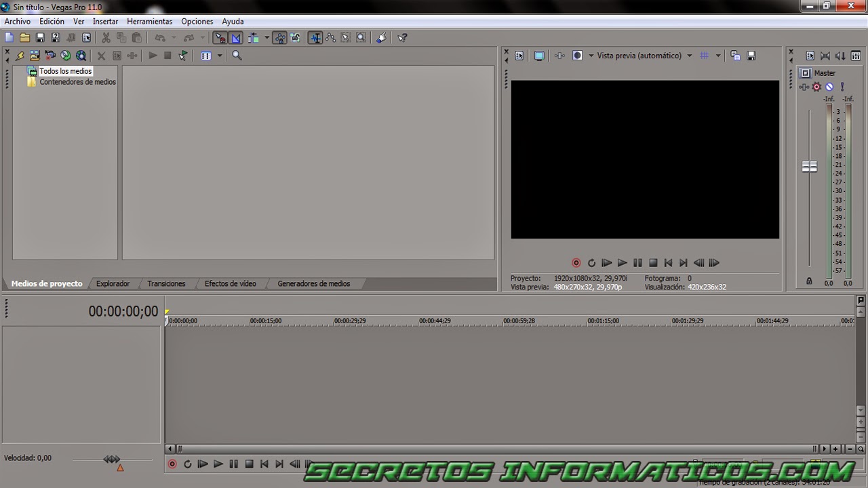Create a new project with the toolbar icon
Screen dimensions: 868x488
click(x=9, y=38)
